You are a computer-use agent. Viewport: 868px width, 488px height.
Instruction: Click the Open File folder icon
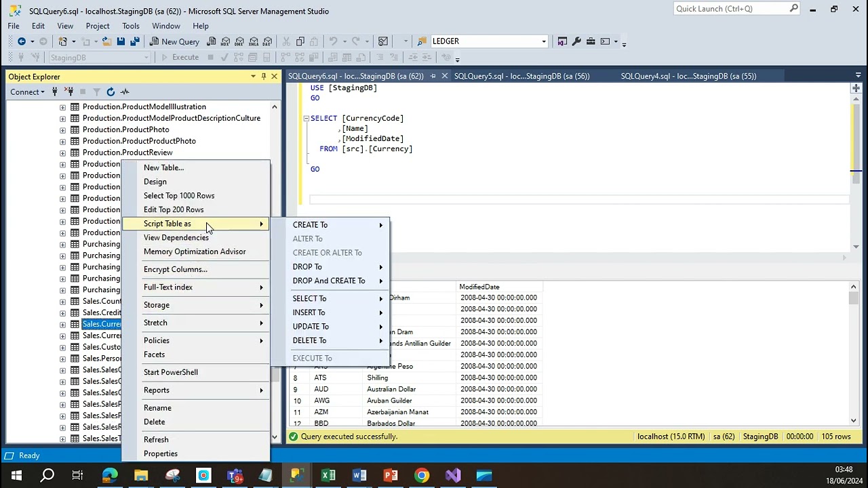(x=106, y=41)
